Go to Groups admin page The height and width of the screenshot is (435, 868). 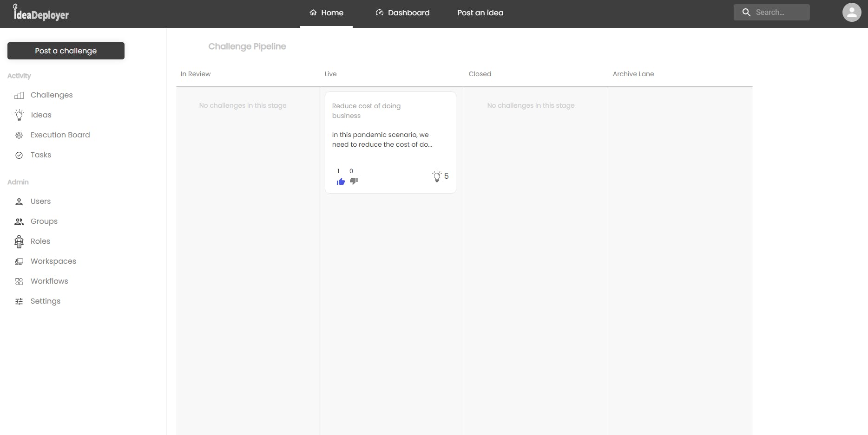44,221
